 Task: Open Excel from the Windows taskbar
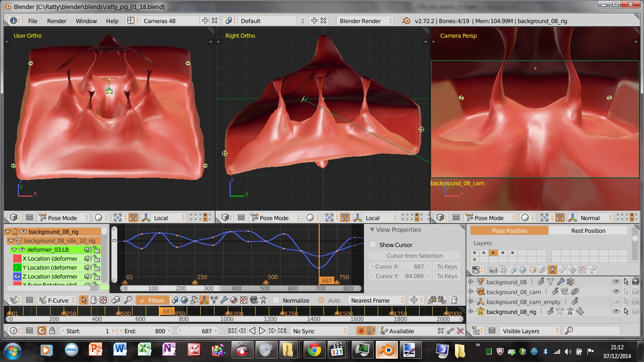click(x=144, y=350)
